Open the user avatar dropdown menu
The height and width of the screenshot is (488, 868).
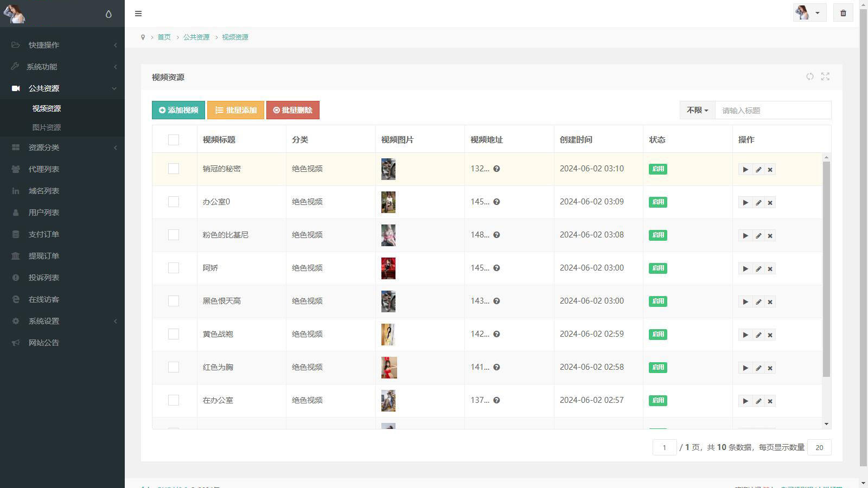809,13
